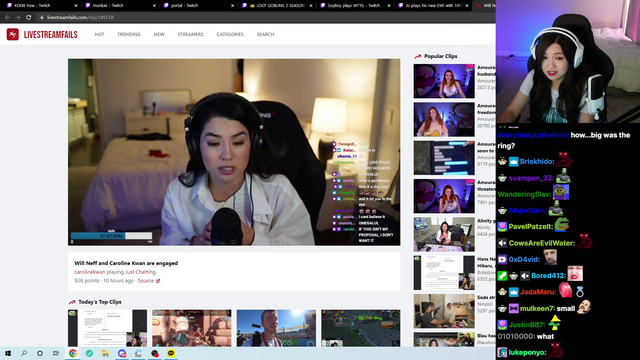Open Just Chatting category link

[140, 272]
